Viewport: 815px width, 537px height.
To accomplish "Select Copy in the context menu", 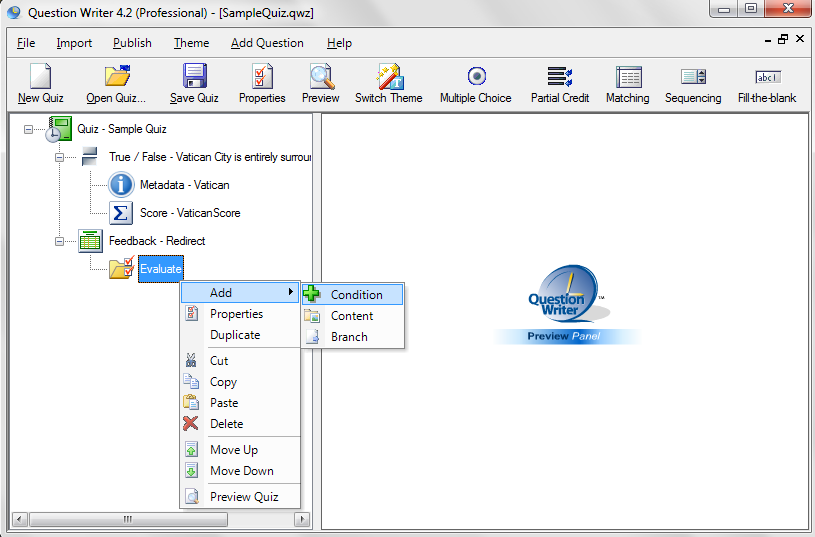I will (x=240, y=382).
